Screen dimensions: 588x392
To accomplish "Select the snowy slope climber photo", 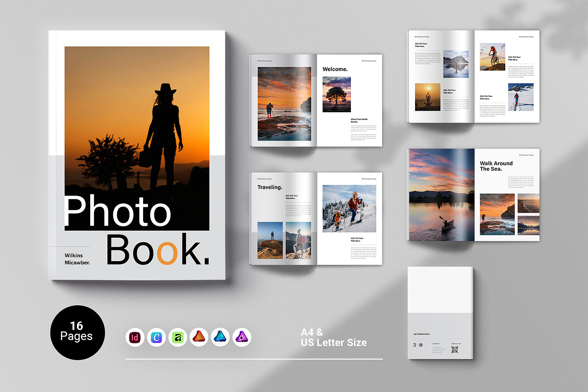I will (521, 97).
